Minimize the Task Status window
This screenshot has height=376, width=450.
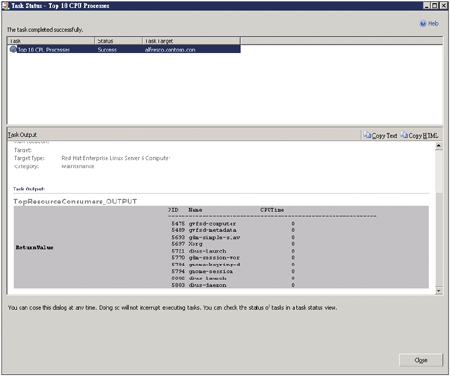point(426,6)
